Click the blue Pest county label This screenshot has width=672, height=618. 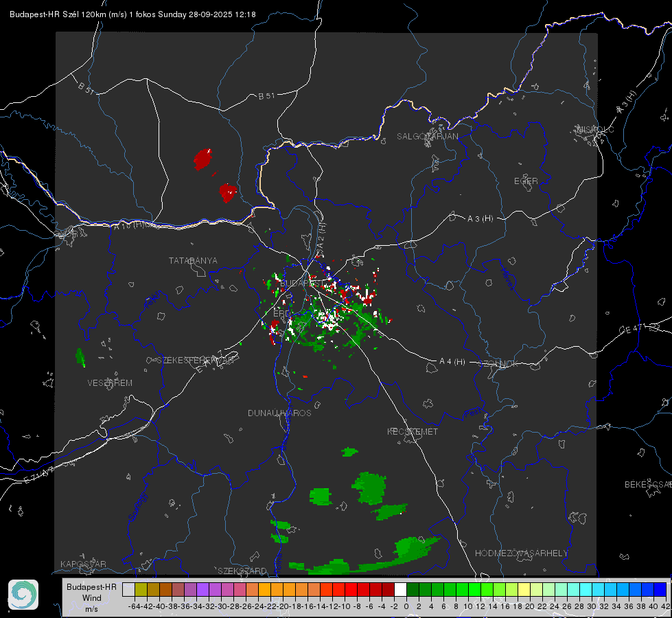pos(473,413)
